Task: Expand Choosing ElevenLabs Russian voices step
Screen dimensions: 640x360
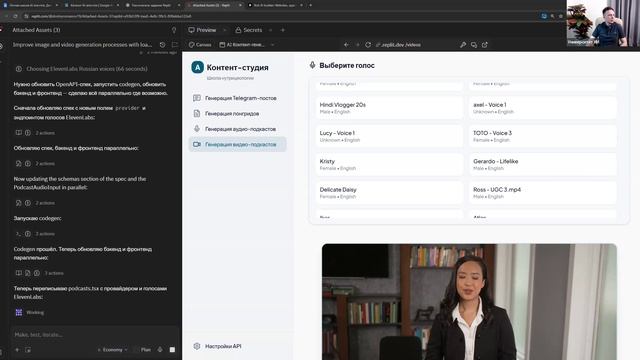Action: pos(81,69)
